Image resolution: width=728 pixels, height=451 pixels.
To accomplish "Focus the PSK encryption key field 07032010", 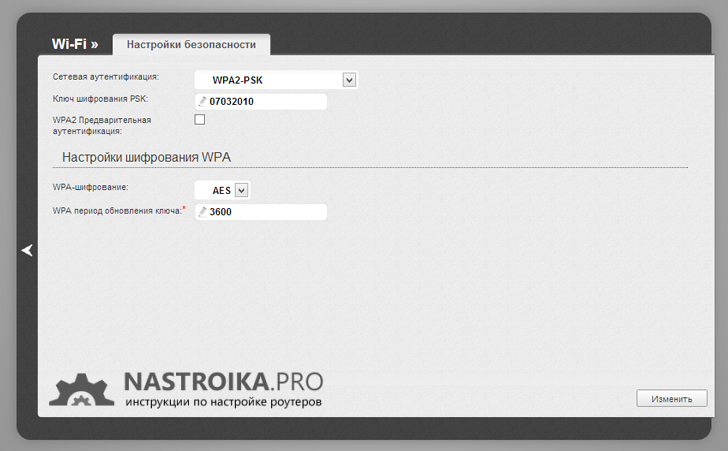I will pyautogui.click(x=261, y=101).
